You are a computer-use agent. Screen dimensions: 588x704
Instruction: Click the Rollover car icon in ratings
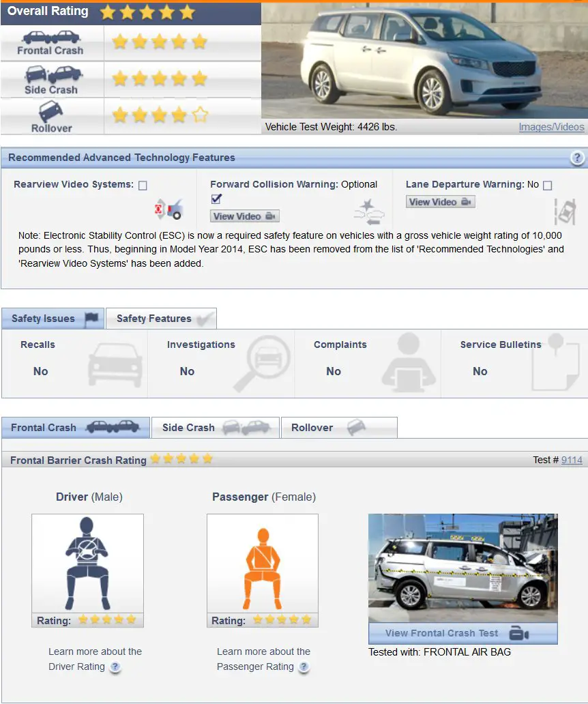[50, 111]
